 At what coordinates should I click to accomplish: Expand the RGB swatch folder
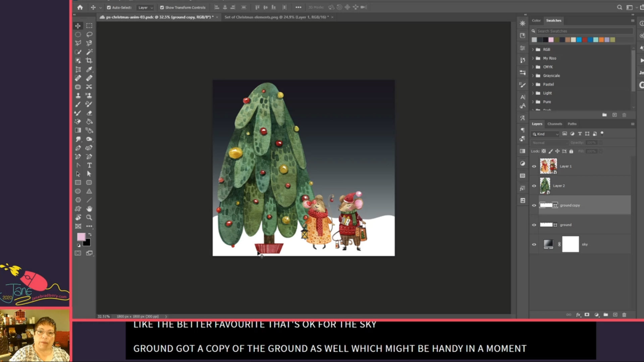533,50
